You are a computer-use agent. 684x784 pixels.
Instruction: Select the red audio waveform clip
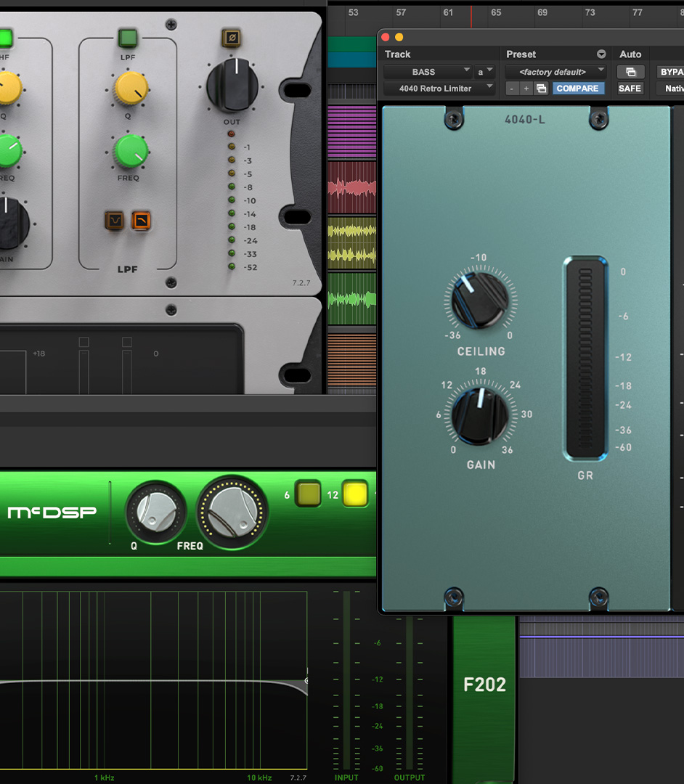coord(352,187)
